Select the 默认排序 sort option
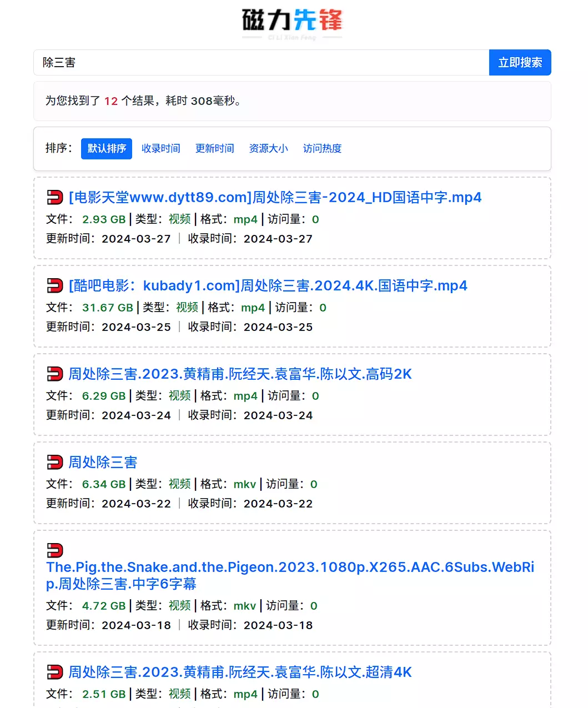The width and height of the screenshot is (588, 708). pyautogui.click(x=107, y=149)
